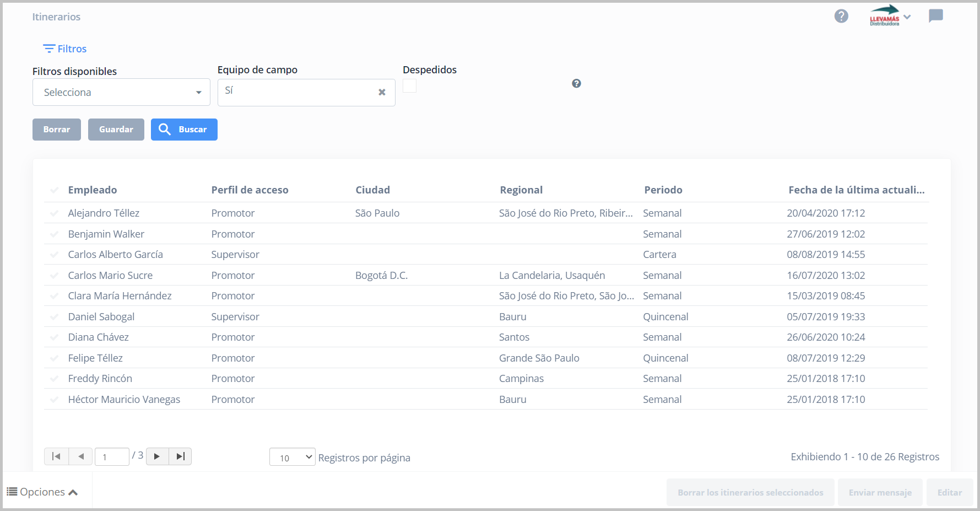The height and width of the screenshot is (511, 980).
Task: Select the row checkmark for Alejandro Téllez
Action: pyautogui.click(x=54, y=213)
